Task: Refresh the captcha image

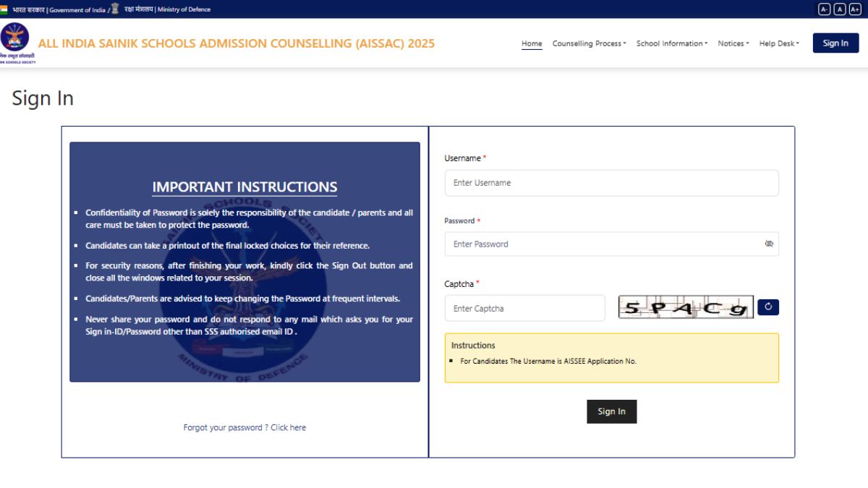Action: click(x=768, y=307)
